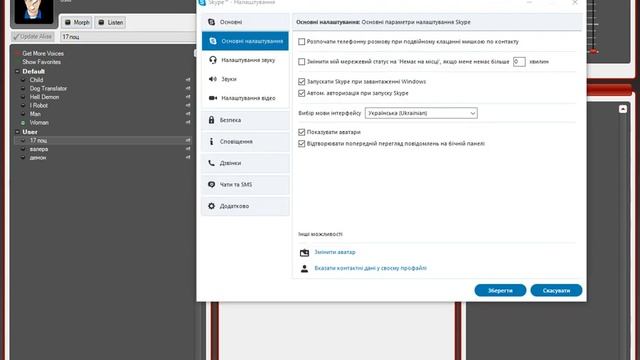Click the minutes input field before хвилин
This screenshot has height=360, width=640.
pos(519,62)
